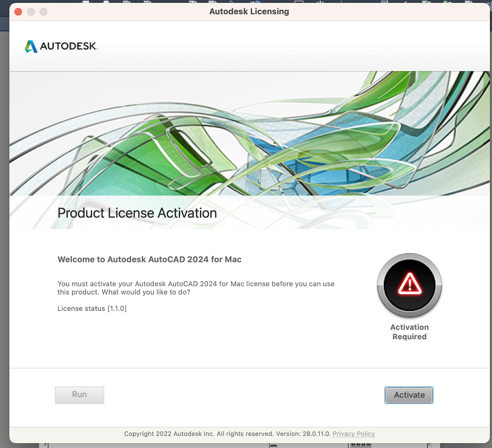Click the 'Activation Required' status label
The width and height of the screenshot is (492, 448).
point(409,332)
